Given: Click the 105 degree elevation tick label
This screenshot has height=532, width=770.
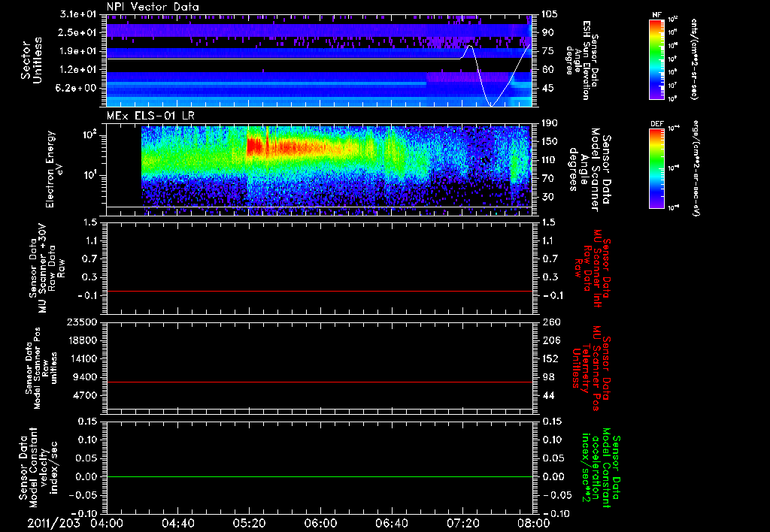Looking at the screenshot, I should coord(550,14).
